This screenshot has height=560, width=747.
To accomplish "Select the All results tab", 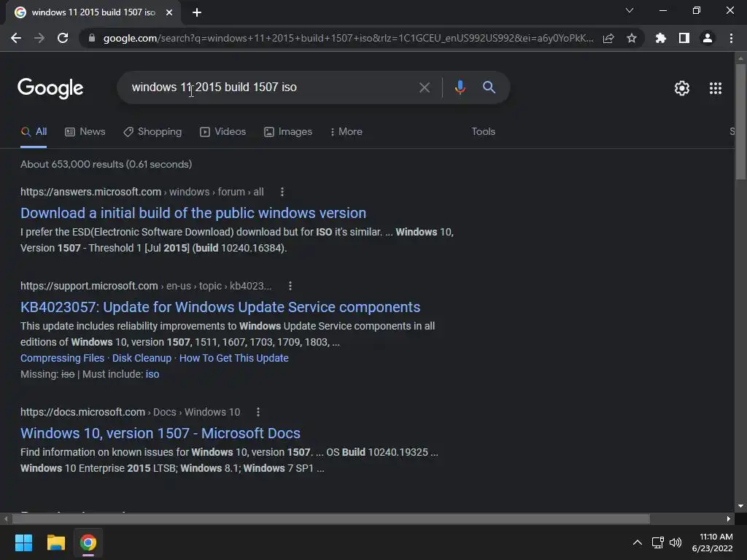I will tap(34, 132).
